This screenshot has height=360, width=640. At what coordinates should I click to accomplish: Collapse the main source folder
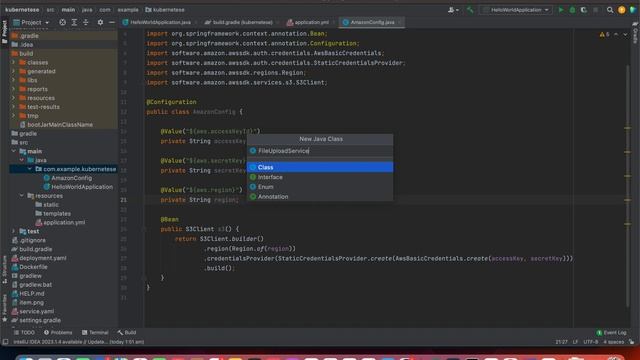pos(13,151)
